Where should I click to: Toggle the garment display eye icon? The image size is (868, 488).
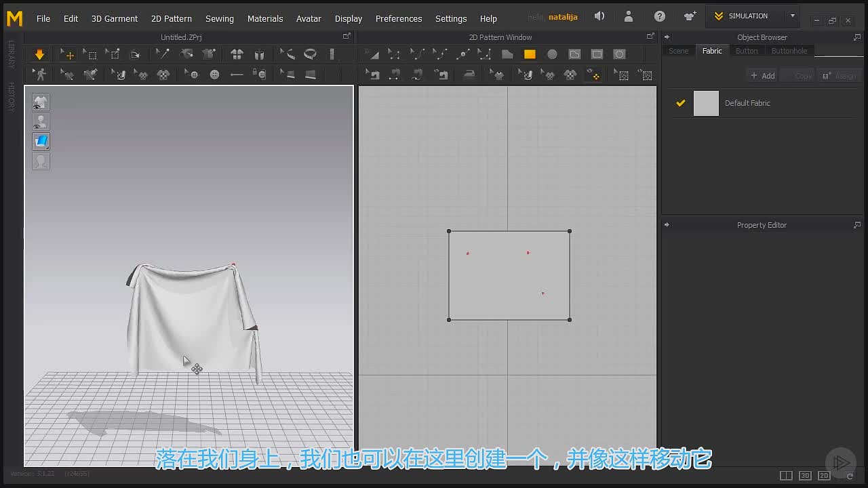41,102
